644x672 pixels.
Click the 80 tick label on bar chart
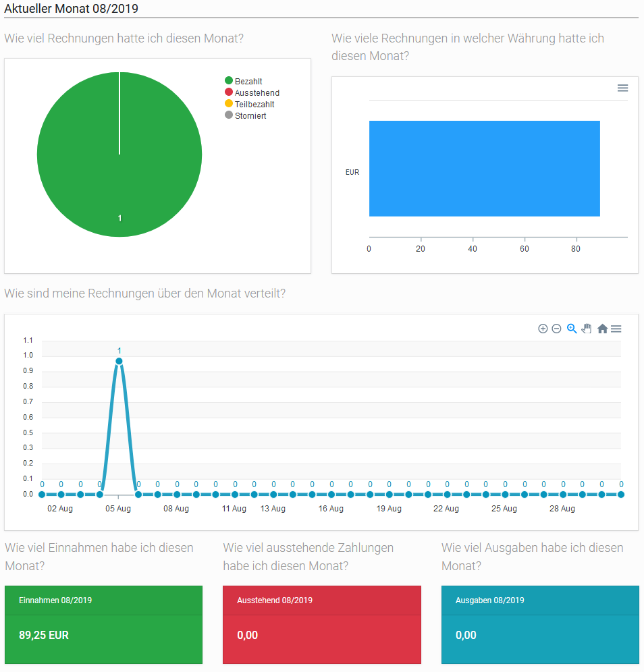(x=576, y=249)
